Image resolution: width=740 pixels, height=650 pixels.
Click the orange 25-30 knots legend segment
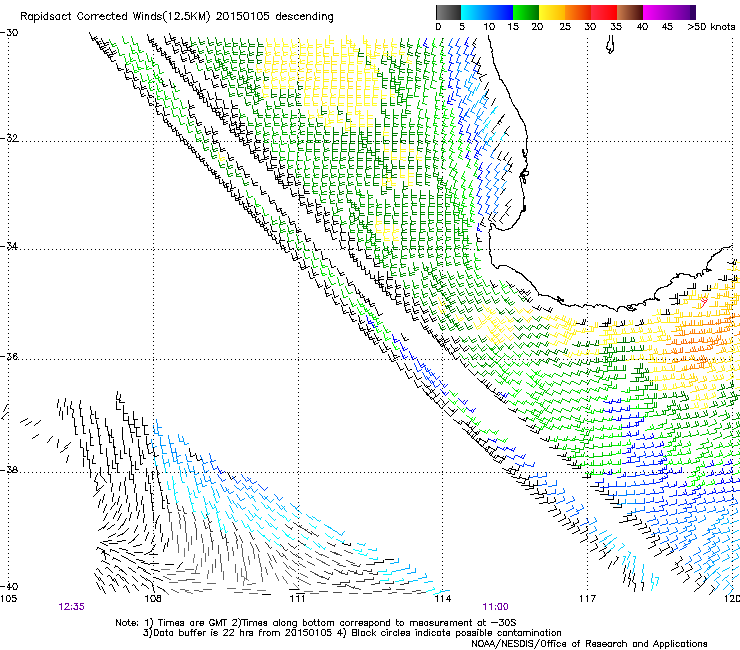[578, 12]
